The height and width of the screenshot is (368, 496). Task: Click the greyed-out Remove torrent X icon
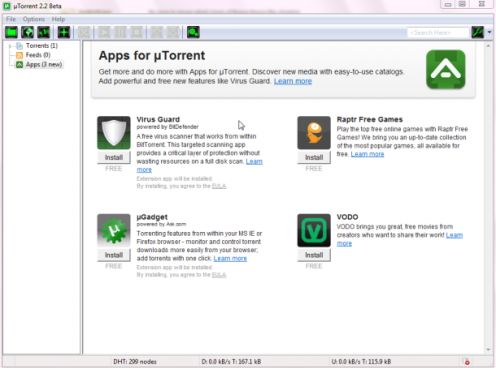pos(84,32)
